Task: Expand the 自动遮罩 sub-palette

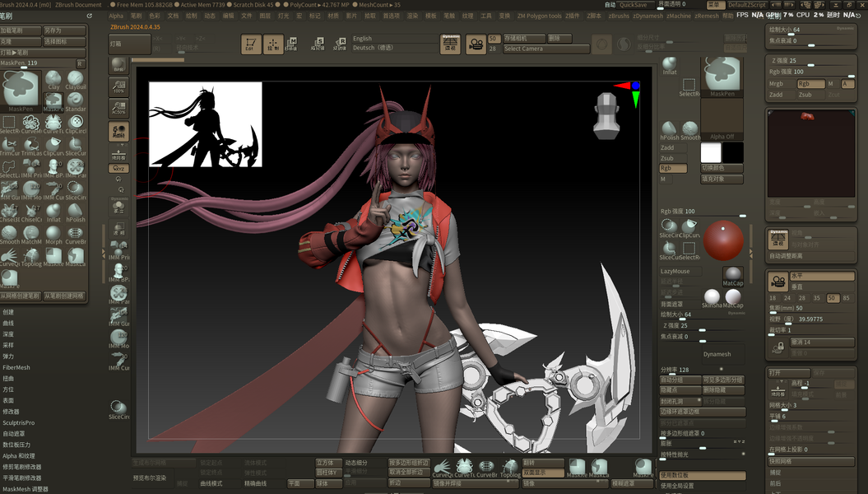Action: click(x=14, y=434)
